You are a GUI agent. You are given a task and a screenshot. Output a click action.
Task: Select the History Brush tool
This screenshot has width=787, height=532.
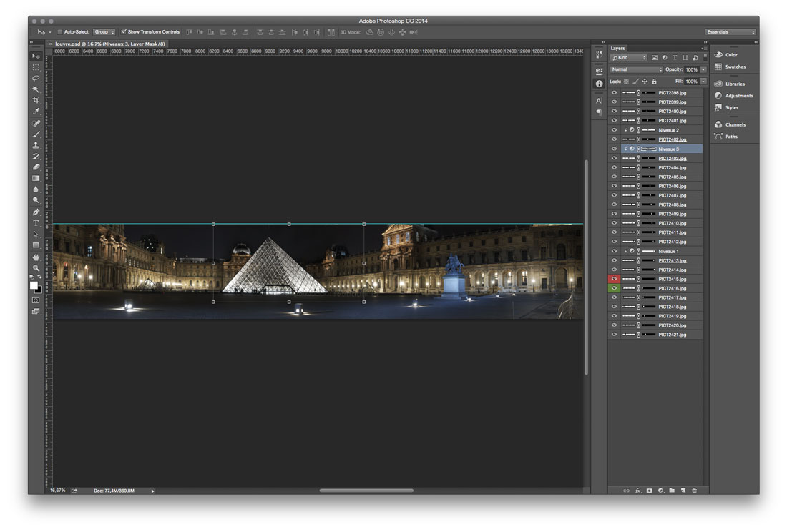click(x=36, y=157)
